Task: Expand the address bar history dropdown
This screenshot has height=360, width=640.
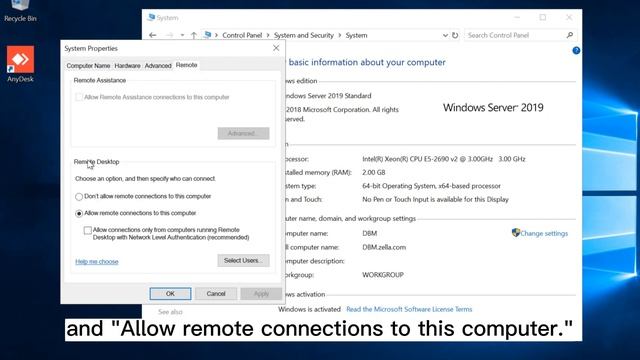Action: coord(445,36)
